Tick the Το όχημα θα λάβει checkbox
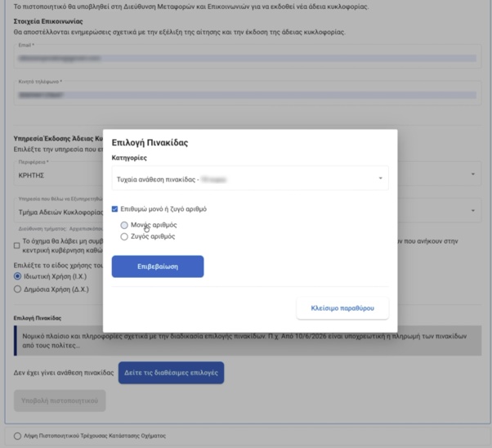Image resolution: width=492 pixels, height=448 pixels. click(x=17, y=245)
